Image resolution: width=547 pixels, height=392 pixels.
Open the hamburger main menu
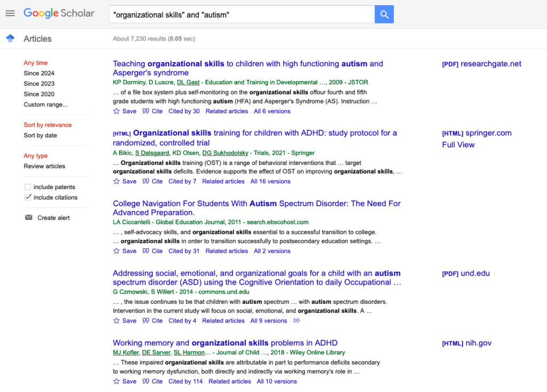[10, 13]
